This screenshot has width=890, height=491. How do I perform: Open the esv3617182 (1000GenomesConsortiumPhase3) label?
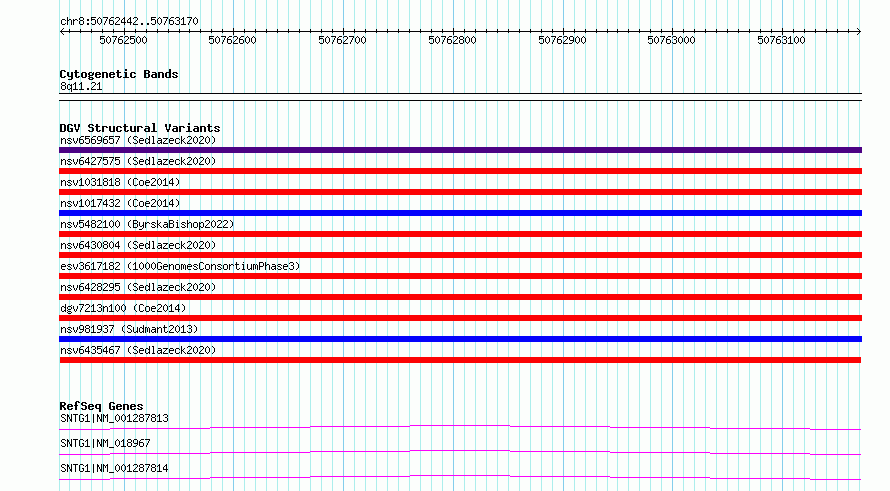(180, 266)
